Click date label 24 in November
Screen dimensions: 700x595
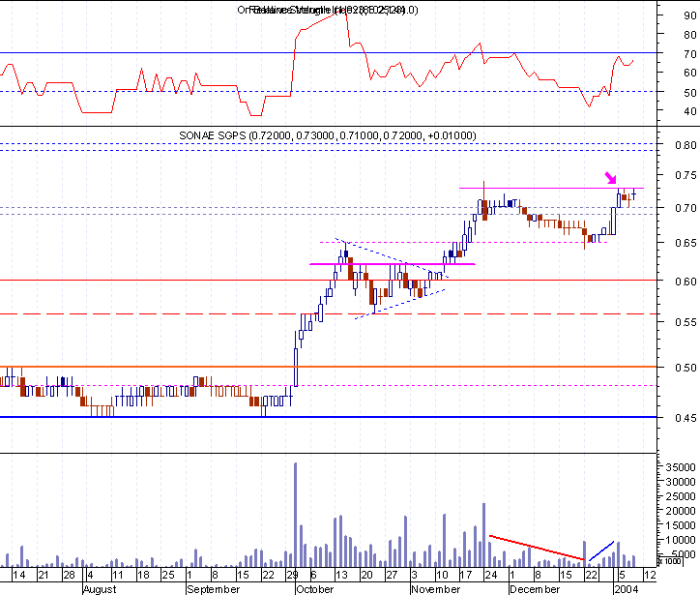490,575
